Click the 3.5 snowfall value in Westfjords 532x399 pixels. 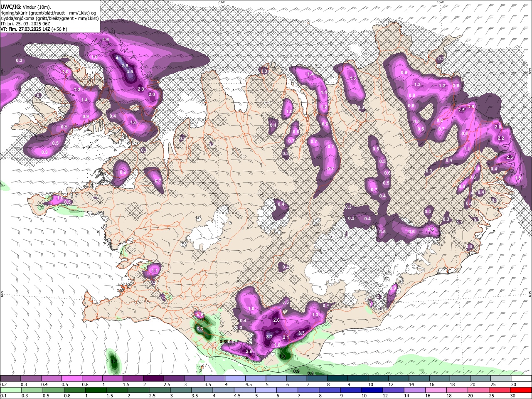click(x=130, y=71)
